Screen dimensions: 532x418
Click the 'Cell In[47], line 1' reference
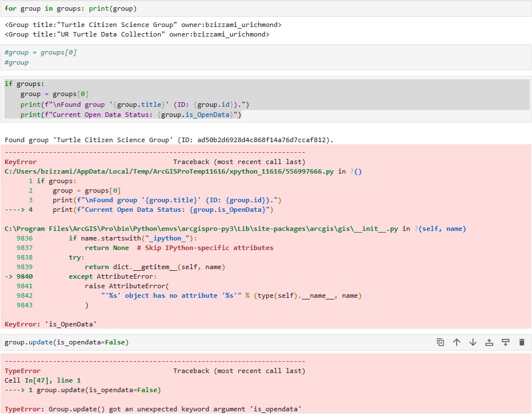(43, 380)
